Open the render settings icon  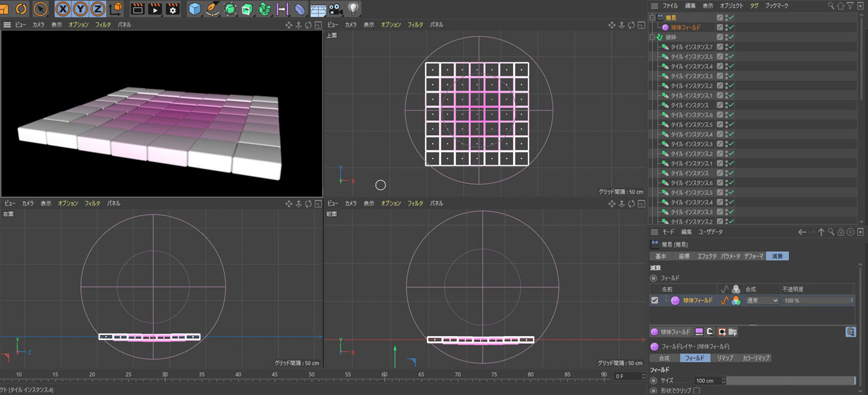pos(173,9)
